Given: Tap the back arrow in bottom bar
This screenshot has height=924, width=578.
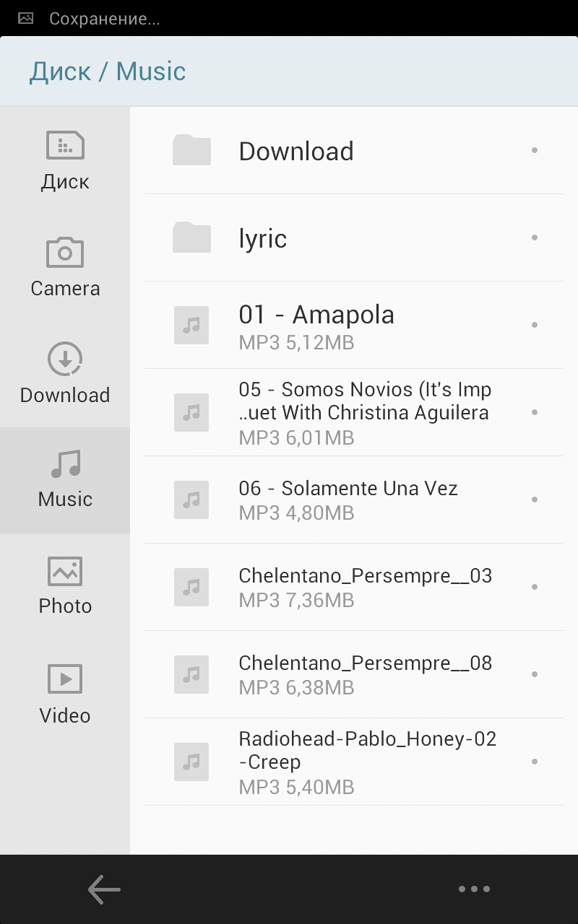Looking at the screenshot, I should [x=104, y=889].
